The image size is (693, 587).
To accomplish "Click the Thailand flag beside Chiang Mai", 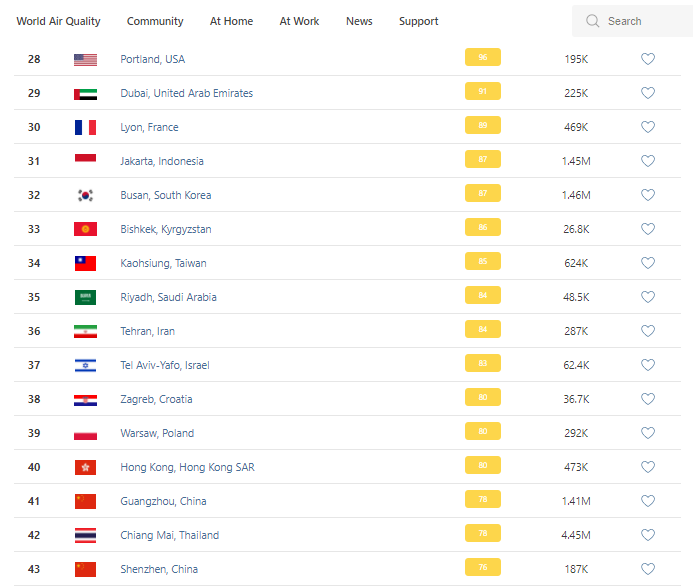I will click(85, 535).
